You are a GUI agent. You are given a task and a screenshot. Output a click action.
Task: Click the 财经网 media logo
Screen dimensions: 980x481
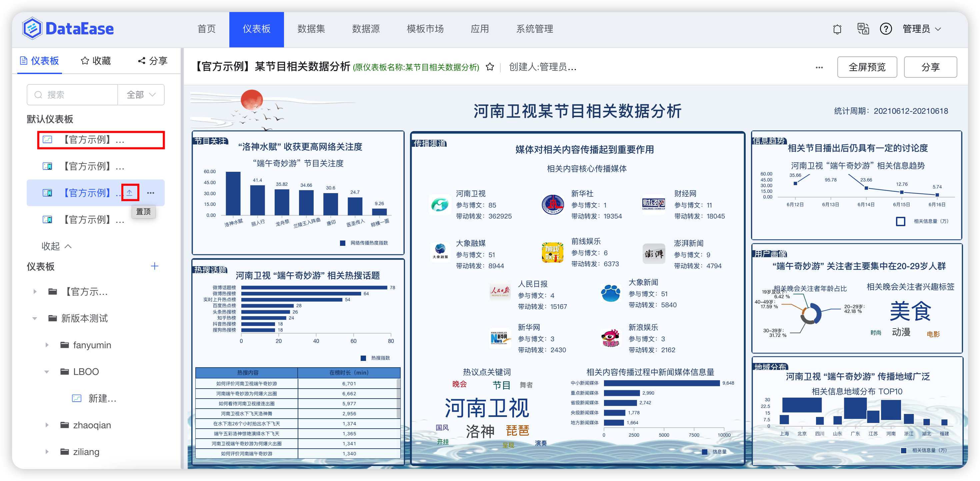tap(653, 204)
